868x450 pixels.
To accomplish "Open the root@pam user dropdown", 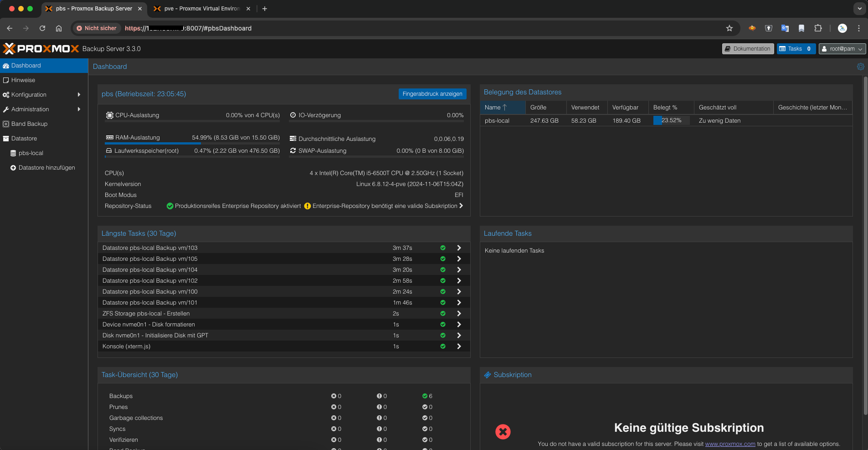I will pos(841,48).
